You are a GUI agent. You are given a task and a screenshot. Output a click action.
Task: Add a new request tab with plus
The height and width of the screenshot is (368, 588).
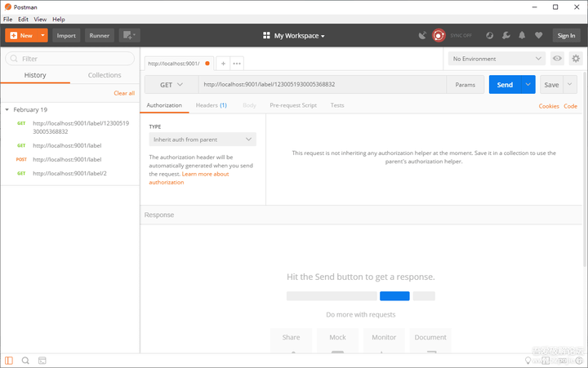[223, 64]
